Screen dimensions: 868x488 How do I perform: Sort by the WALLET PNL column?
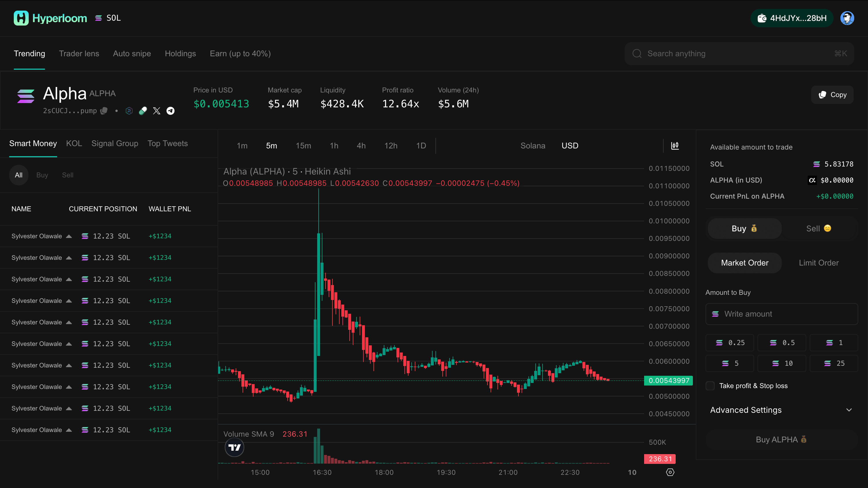click(x=169, y=209)
